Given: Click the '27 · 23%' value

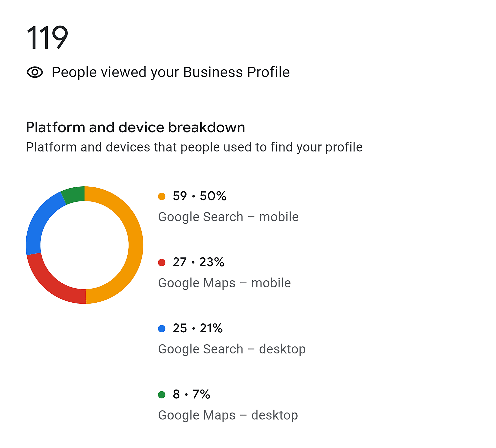Looking at the screenshot, I should (198, 262).
